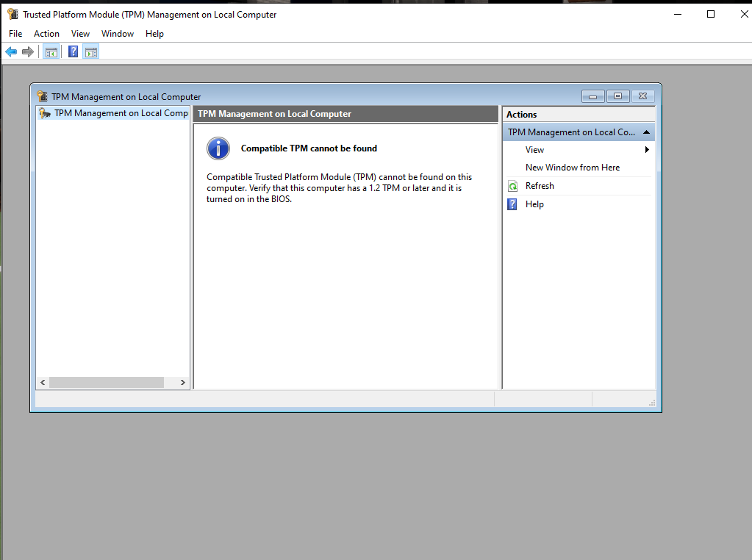Click the green Refresh icon in Actions
This screenshot has height=560, width=752.
pyautogui.click(x=512, y=186)
